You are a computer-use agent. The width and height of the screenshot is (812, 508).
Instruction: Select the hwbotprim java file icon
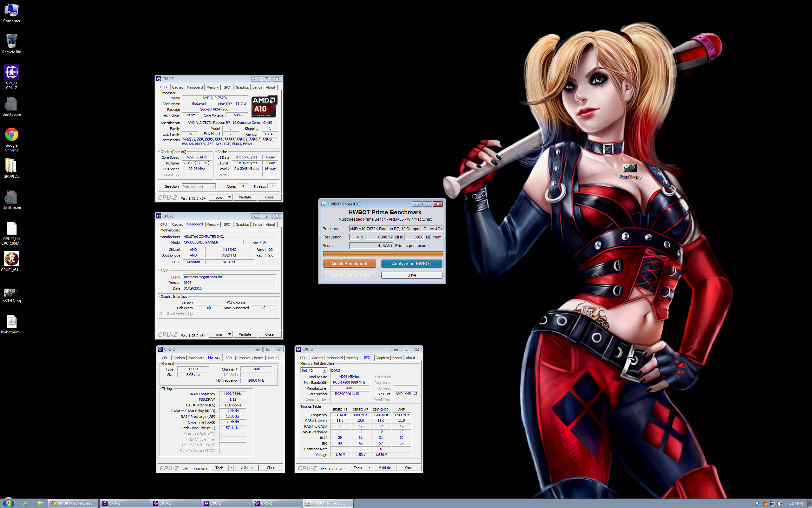point(11,325)
